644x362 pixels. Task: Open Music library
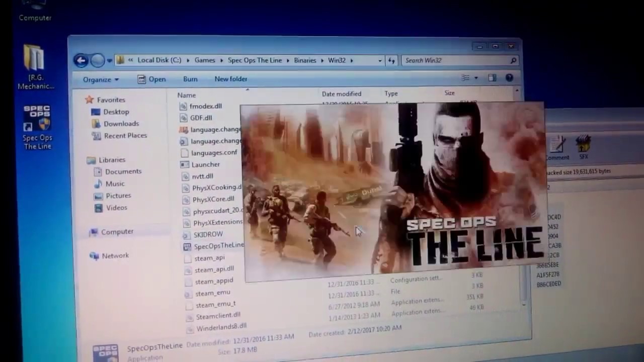[x=109, y=184]
